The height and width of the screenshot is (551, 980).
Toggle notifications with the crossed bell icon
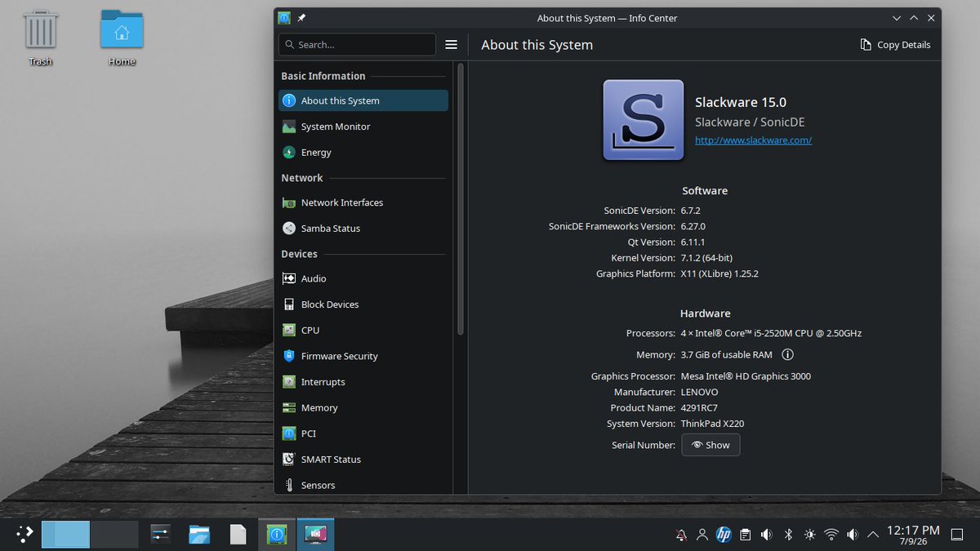681,535
